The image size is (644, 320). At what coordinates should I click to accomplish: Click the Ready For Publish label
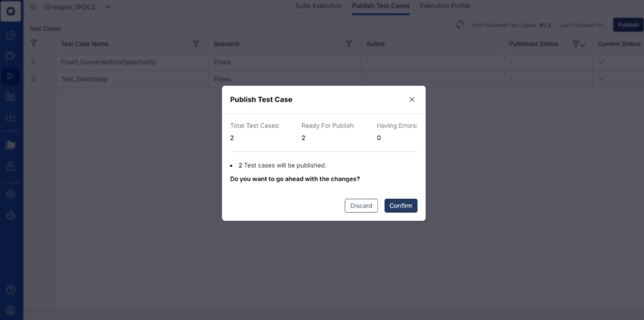click(328, 126)
